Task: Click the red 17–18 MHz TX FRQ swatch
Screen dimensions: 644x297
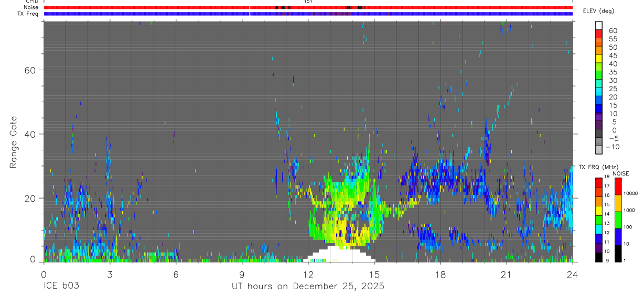Action: (x=599, y=182)
